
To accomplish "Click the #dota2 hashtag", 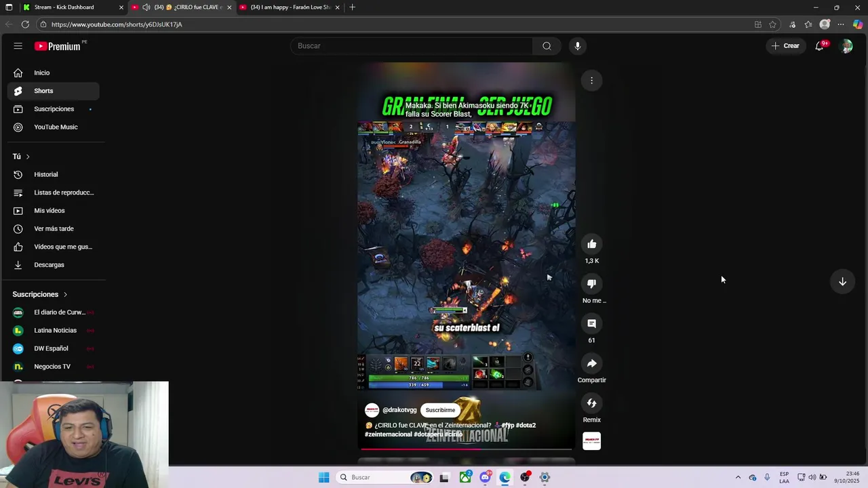I will (x=526, y=426).
